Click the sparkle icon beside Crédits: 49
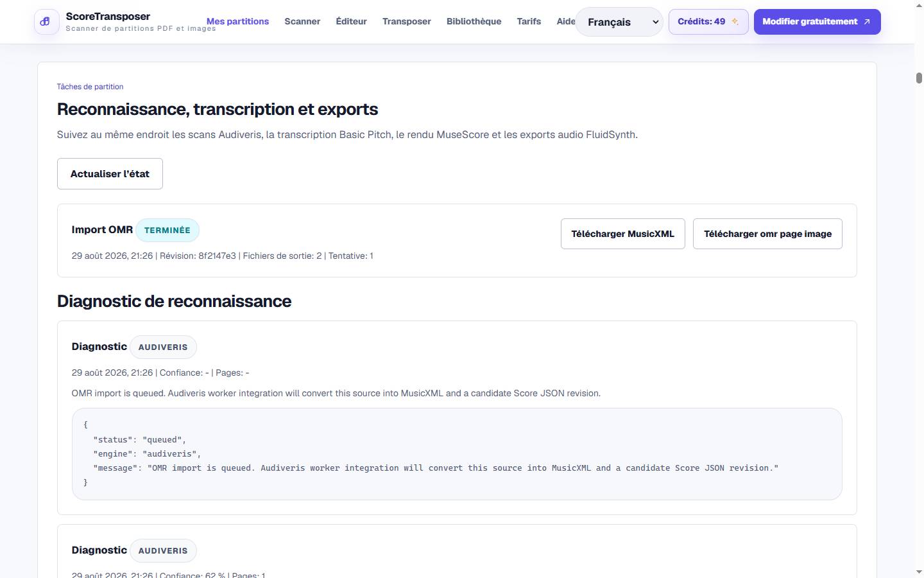924x578 pixels. (x=735, y=22)
